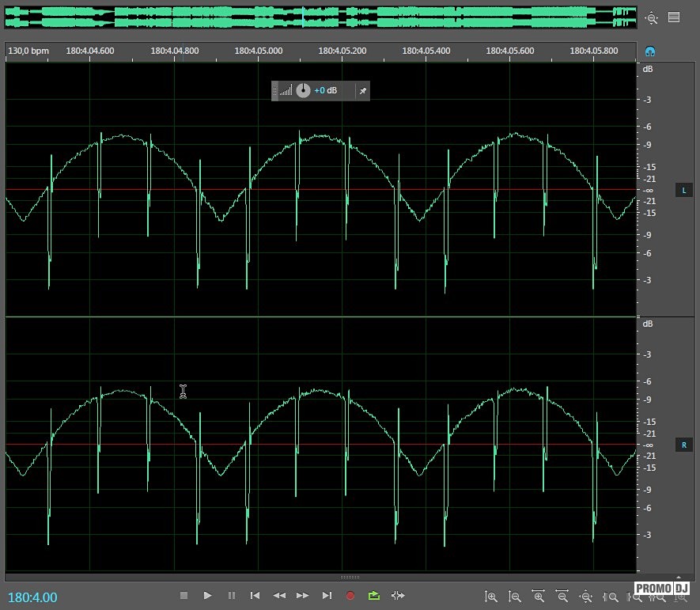Click zoom out full icon near overview
This screenshot has width=700, height=610.
tap(651, 17)
